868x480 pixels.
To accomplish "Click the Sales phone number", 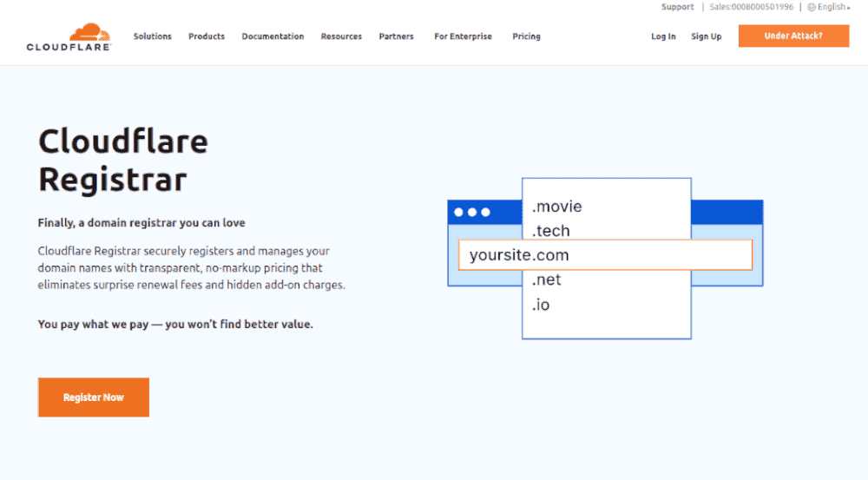I will point(751,7).
